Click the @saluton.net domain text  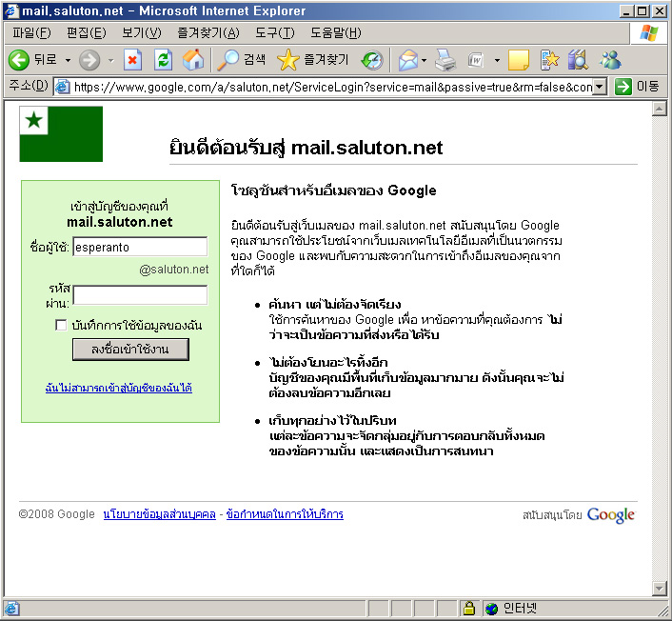coord(174,270)
